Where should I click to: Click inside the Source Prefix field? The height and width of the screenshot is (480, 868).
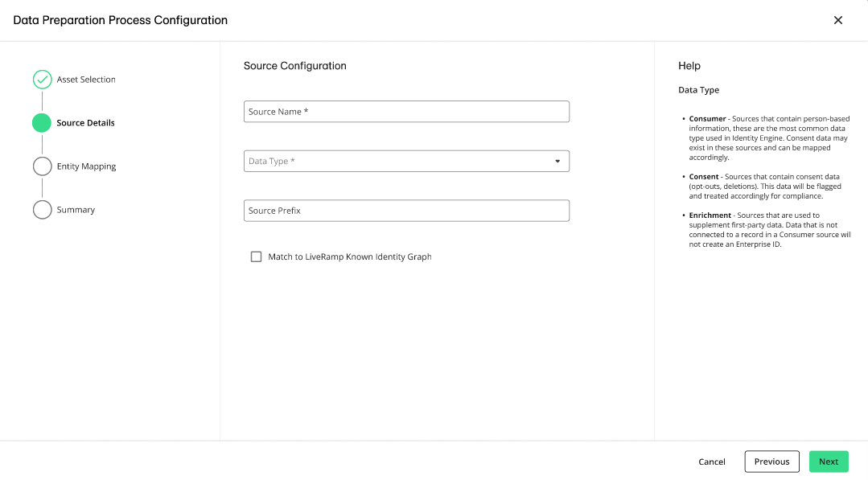406,210
